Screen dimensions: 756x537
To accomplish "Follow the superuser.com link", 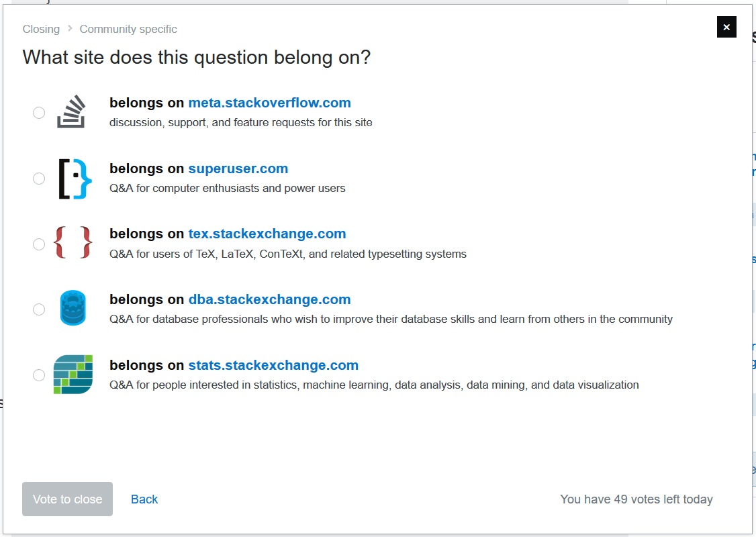I will point(238,168).
